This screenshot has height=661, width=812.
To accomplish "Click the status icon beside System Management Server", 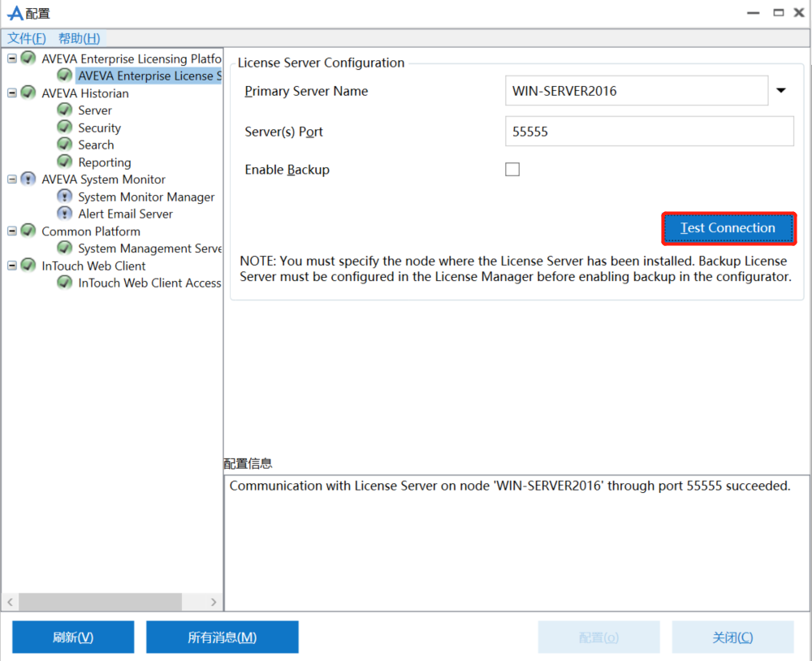I will coord(65,248).
